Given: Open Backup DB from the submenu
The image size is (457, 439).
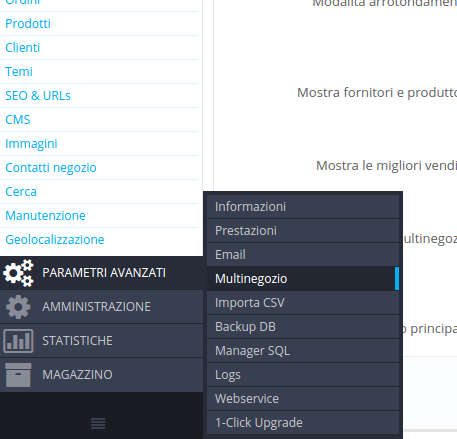Looking at the screenshot, I should 303,327.
